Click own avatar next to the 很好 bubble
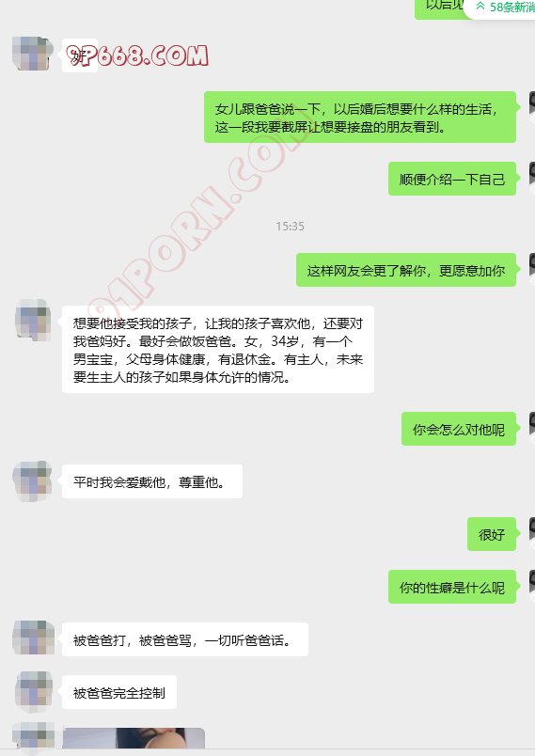The image size is (535, 756). (x=532, y=534)
